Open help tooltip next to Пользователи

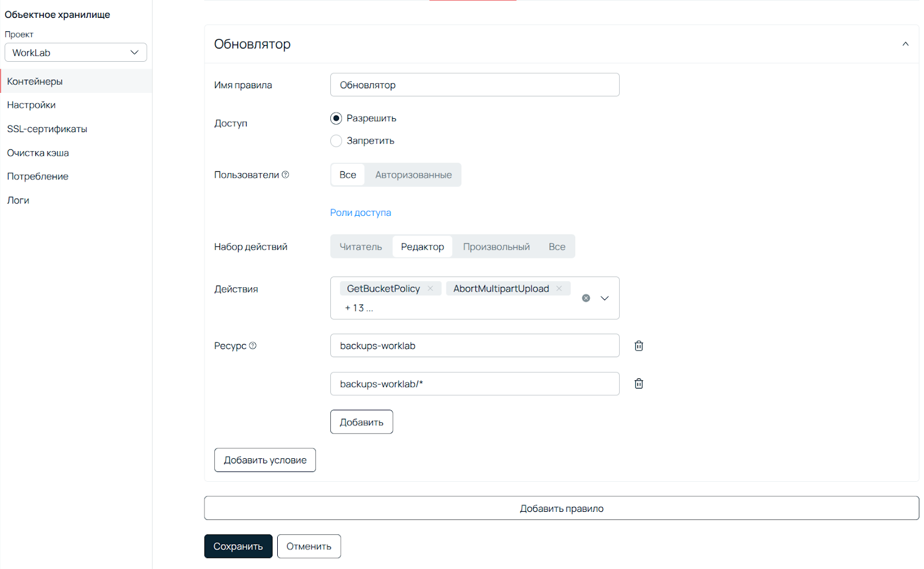point(285,174)
